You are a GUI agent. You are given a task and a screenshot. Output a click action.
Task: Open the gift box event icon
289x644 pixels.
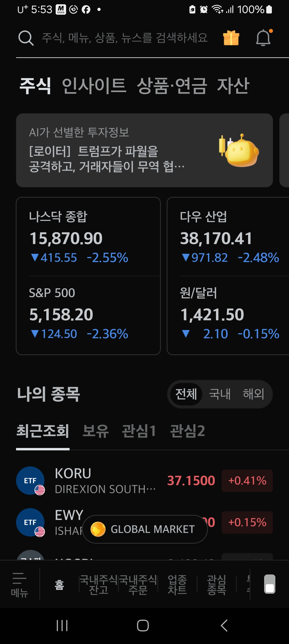[x=231, y=38]
